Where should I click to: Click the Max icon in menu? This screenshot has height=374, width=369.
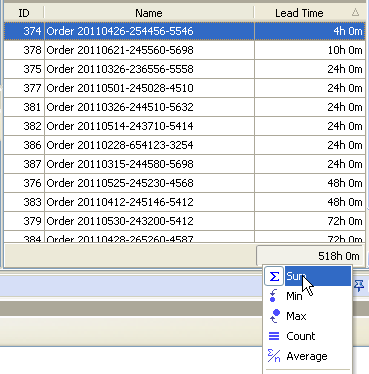click(274, 316)
